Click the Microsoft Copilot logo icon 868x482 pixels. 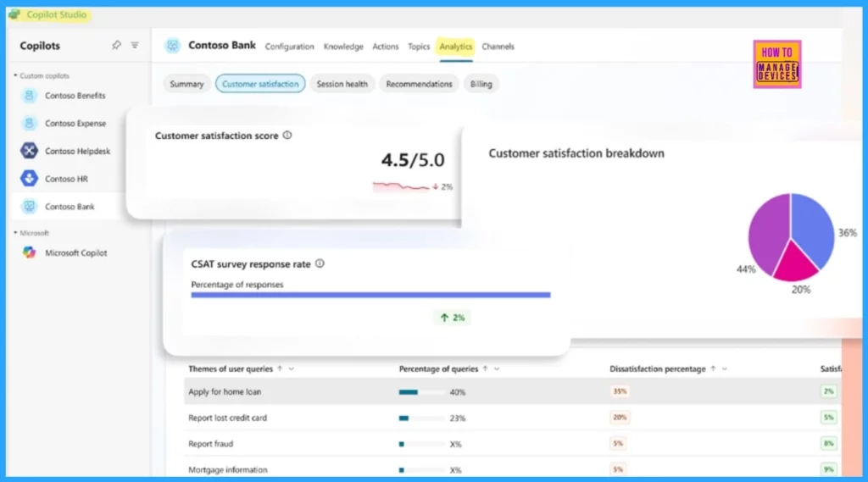[x=30, y=252]
